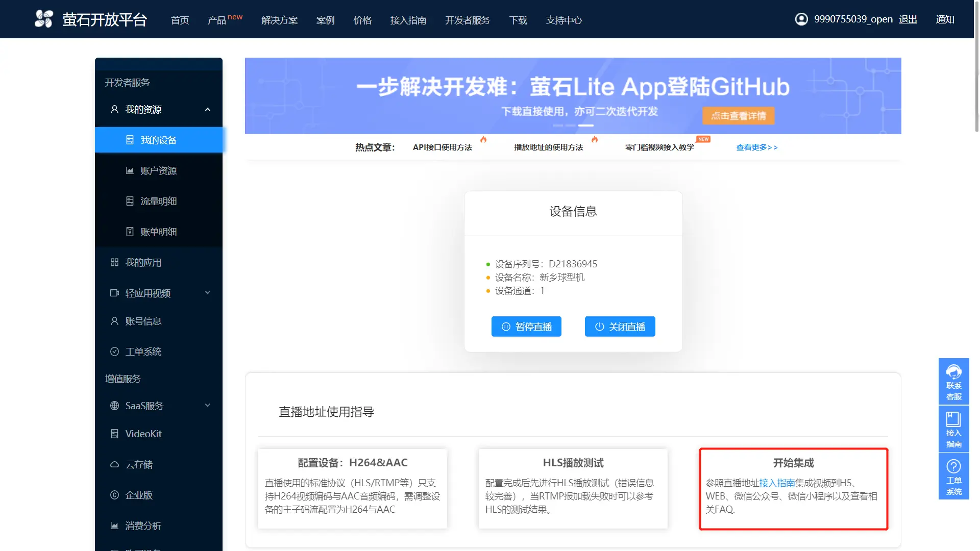Screen dimensions: 980x551
Task: Collapse the 我的资源 section chevron
Action: [208, 109]
